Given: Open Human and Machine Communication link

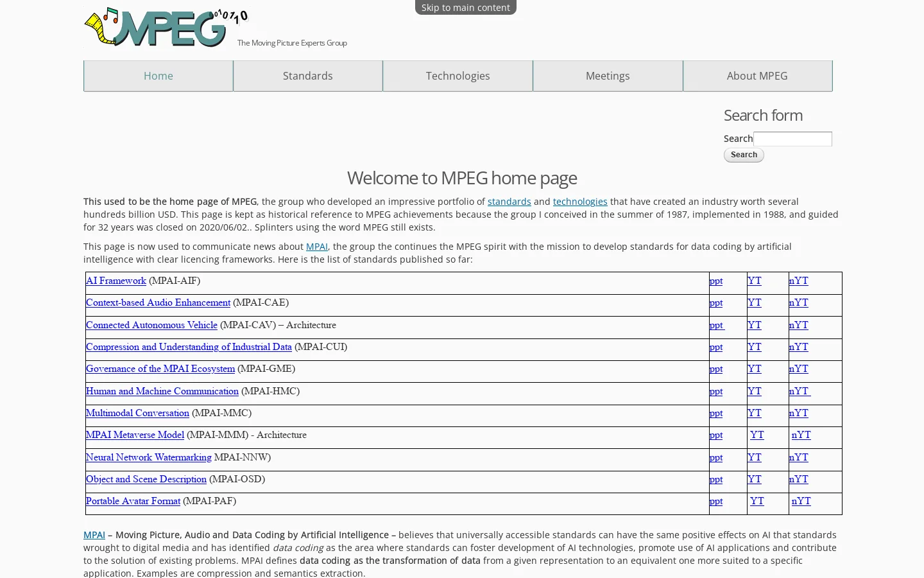Looking at the screenshot, I should pyautogui.click(x=162, y=391).
